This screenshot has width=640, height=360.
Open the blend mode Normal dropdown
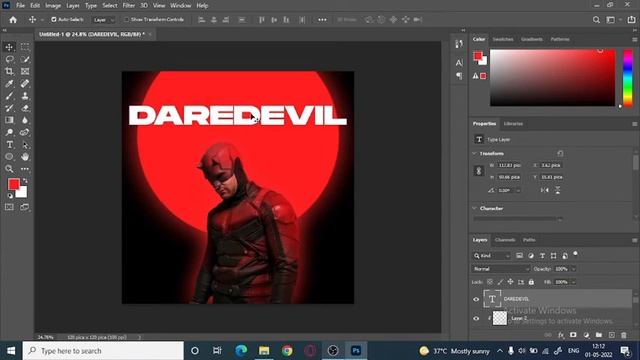[501, 269]
